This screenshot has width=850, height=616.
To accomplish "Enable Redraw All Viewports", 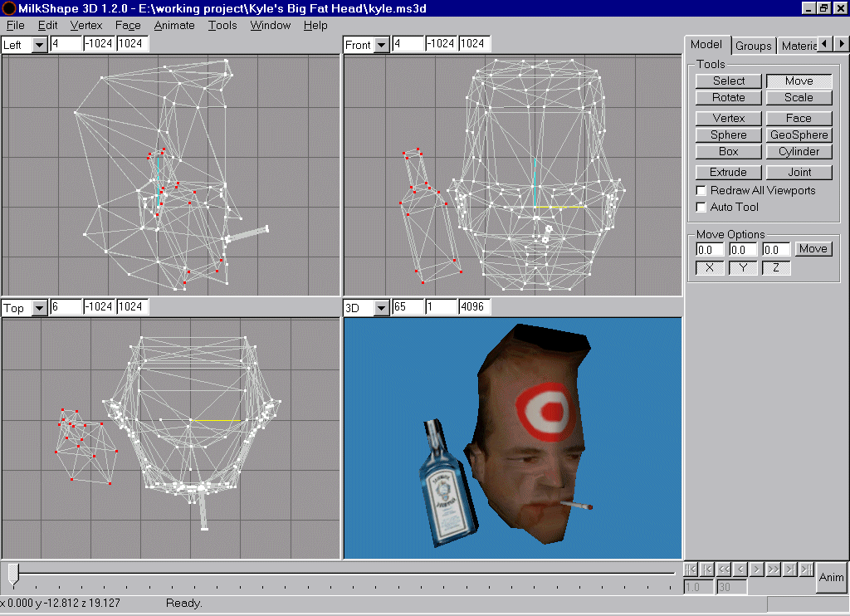I will [701, 190].
